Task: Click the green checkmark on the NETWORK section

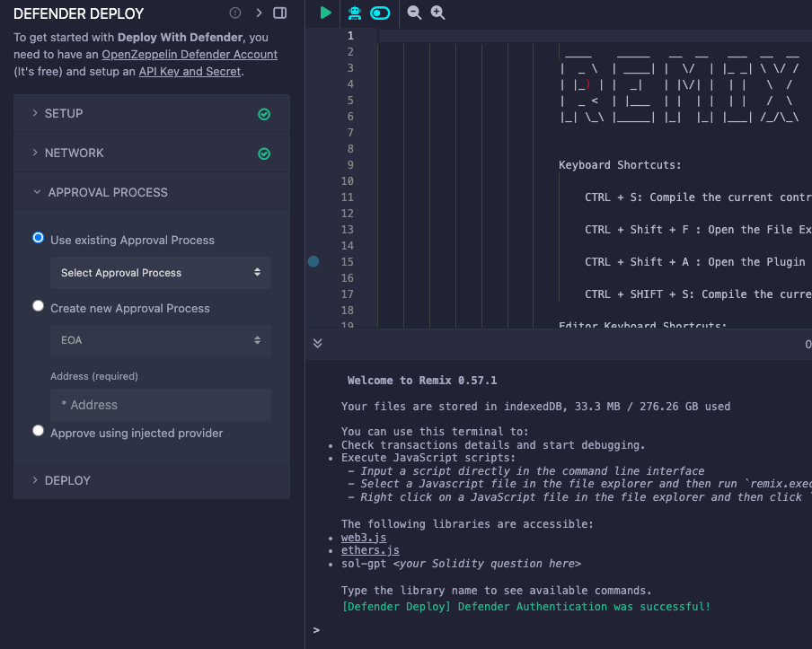Action: coord(264,153)
